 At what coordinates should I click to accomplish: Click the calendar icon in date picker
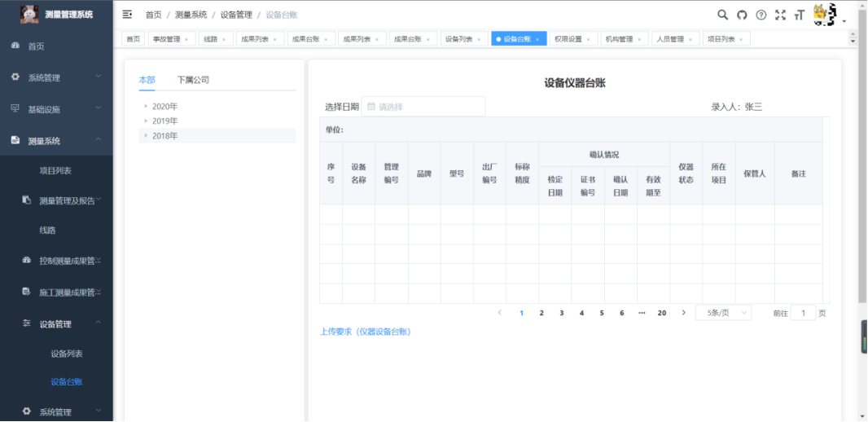coord(371,107)
